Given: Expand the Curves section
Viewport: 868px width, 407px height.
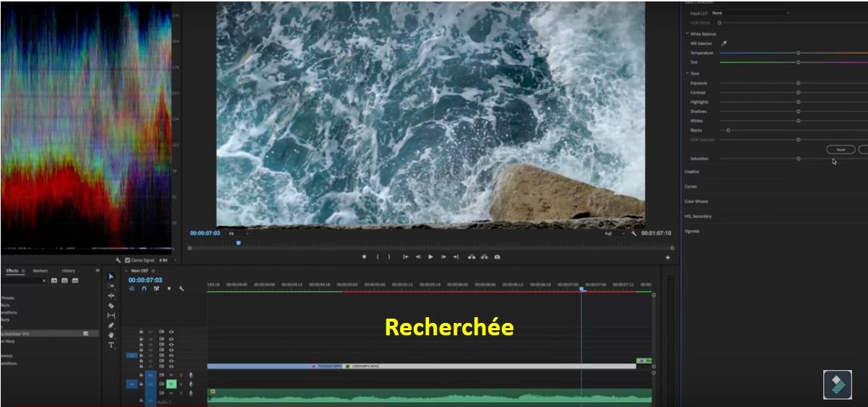Looking at the screenshot, I should (x=691, y=187).
